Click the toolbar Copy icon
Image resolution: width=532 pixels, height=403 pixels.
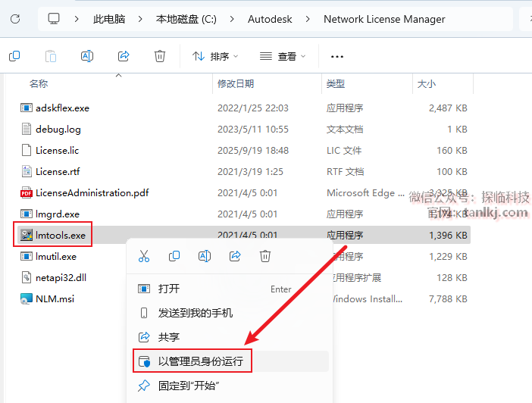click(14, 56)
